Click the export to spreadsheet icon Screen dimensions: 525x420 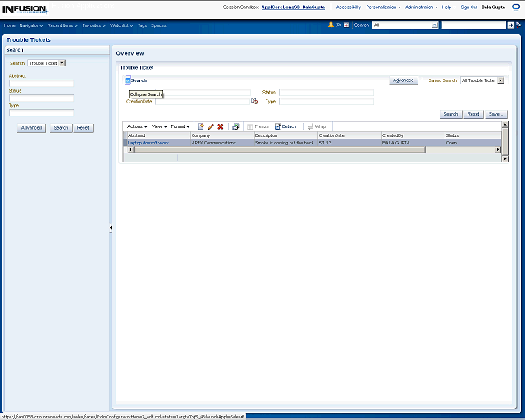coord(235,126)
